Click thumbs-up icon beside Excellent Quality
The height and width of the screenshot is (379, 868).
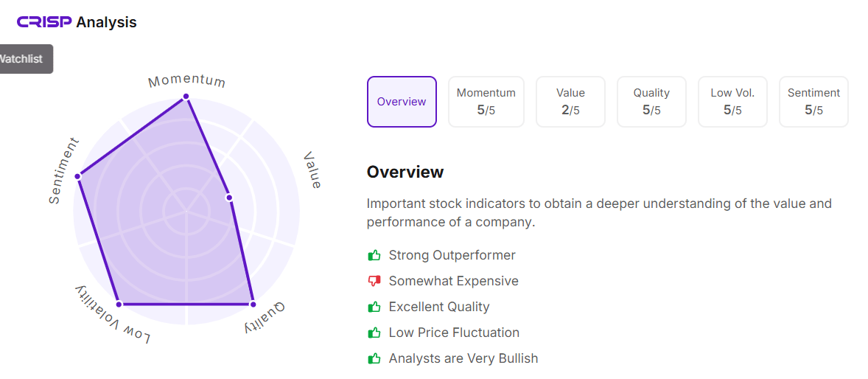pos(374,307)
